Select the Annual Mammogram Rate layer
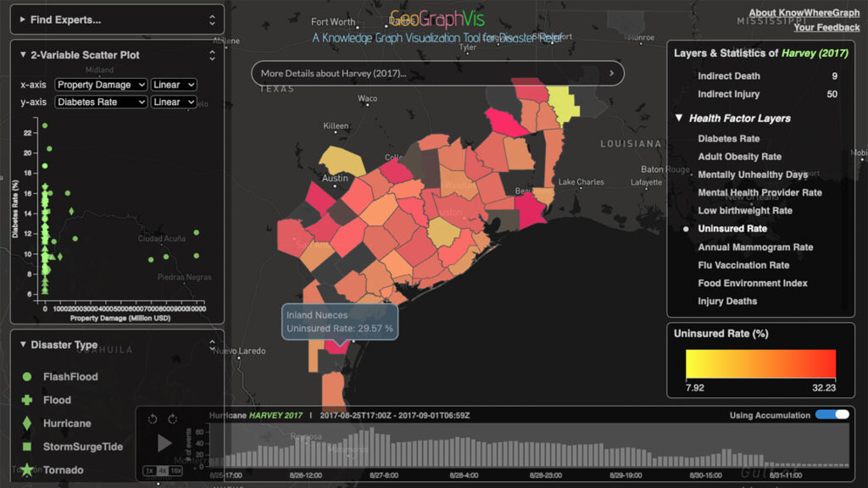This screenshot has height=488, width=868. (755, 247)
